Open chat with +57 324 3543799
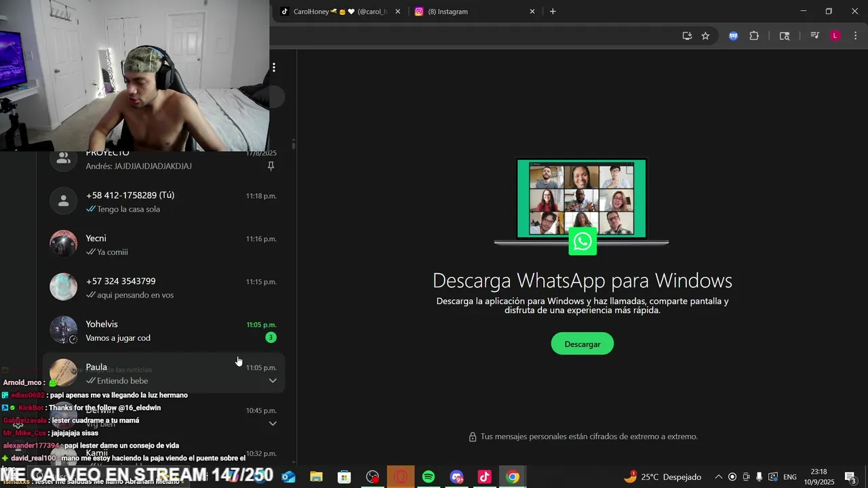868x488 pixels. pos(163,287)
